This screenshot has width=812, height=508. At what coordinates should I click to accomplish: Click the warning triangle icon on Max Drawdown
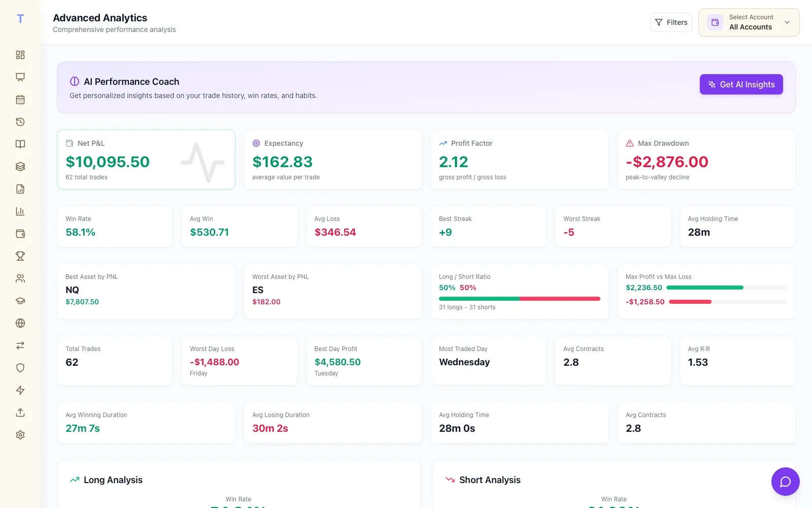(x=630, y=143)
